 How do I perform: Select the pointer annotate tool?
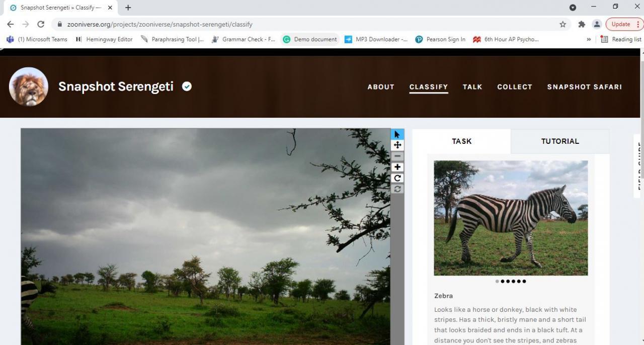point(397,134)
